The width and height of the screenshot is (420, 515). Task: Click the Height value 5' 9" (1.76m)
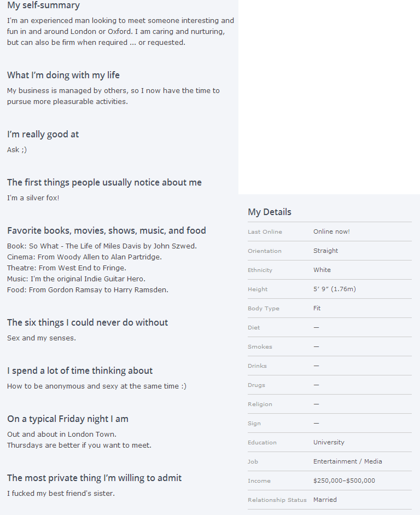(x=334, y=289)
